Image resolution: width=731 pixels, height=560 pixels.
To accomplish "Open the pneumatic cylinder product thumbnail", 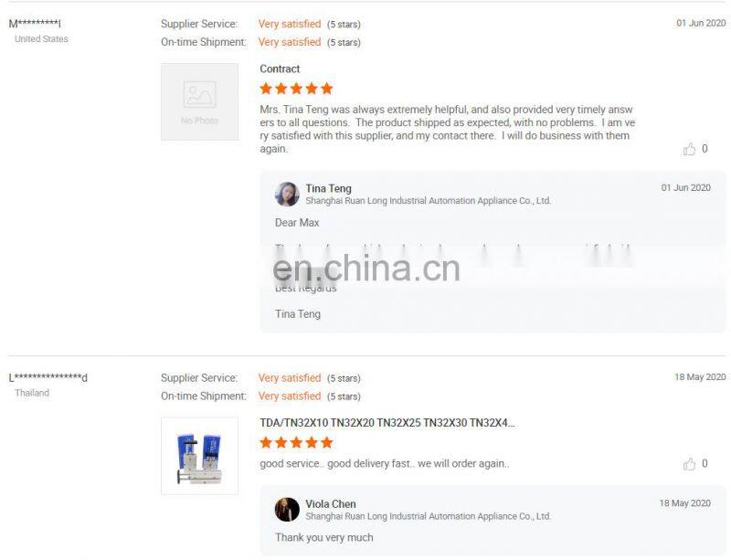I will 199,456.
